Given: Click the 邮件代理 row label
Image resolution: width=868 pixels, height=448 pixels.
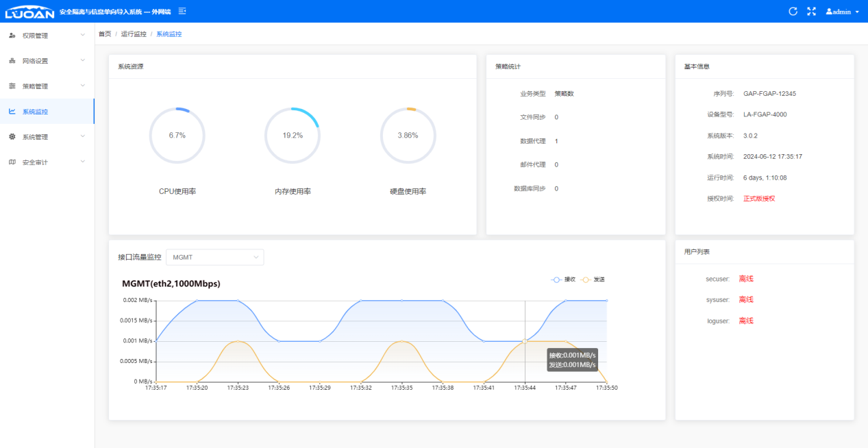Looking at the screenshot, I should pyautogui.click(x=533, y=164).
